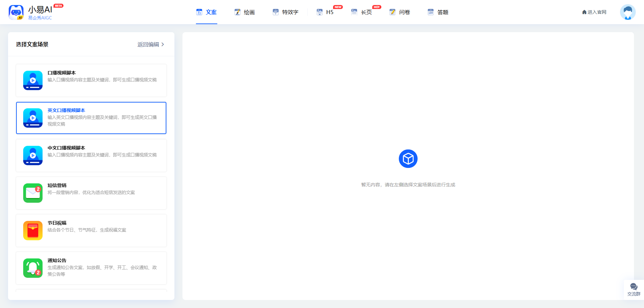Switch to the 文案 tab
The height and width of the screenshot is (308, 644).
click(207, 12)
